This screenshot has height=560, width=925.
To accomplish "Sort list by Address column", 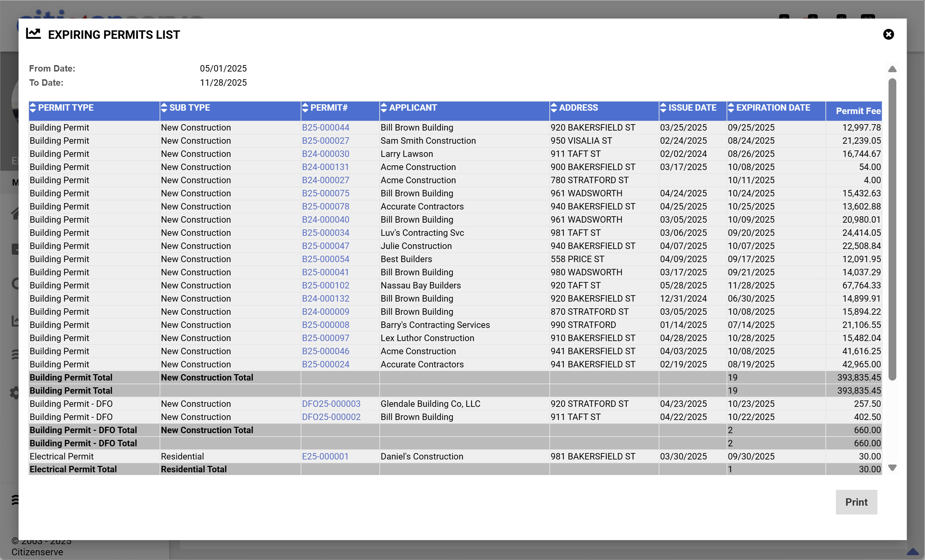I will (x=554, y=108).
